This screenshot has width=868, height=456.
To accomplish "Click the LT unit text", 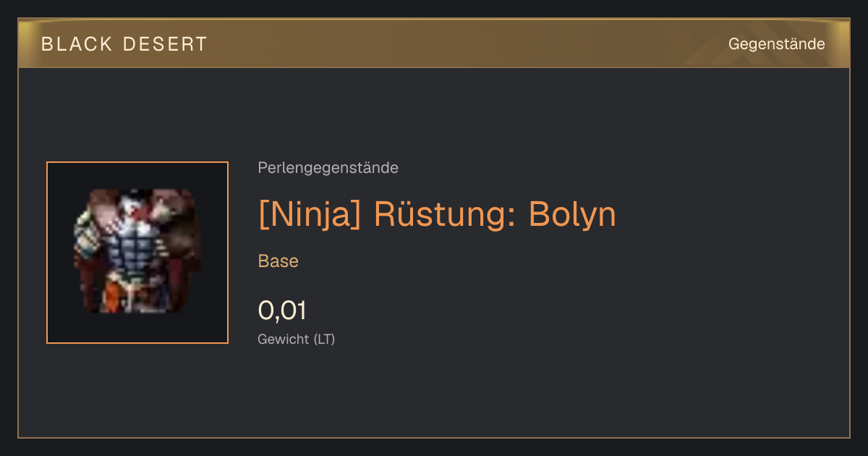I will tap(324, 339).
